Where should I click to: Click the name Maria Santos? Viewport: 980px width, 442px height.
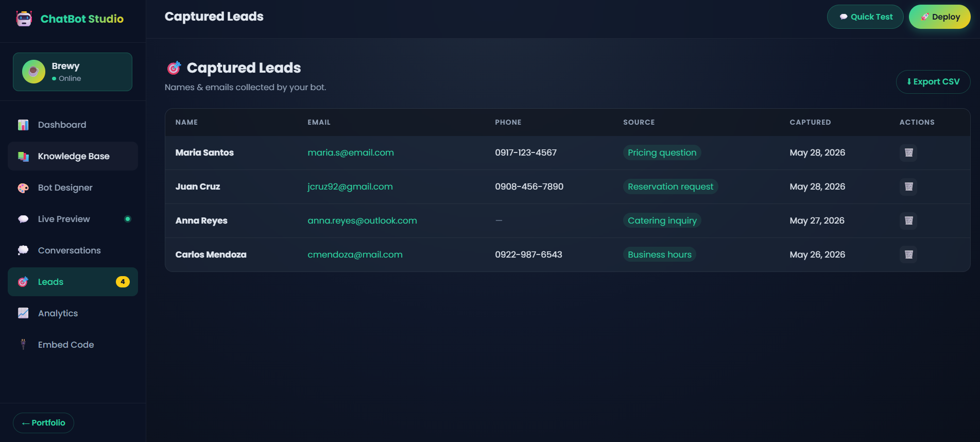point(204,152)
